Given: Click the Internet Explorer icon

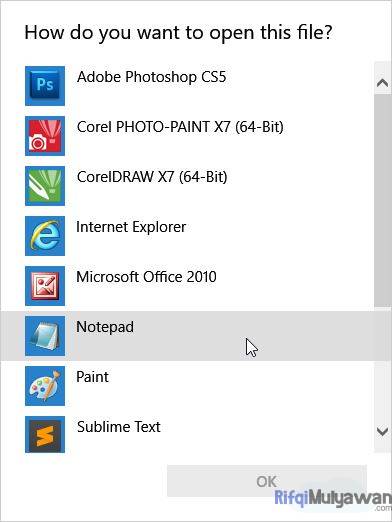Looking at the screenshot, I should pyautogui.click(x=45, y=236).
